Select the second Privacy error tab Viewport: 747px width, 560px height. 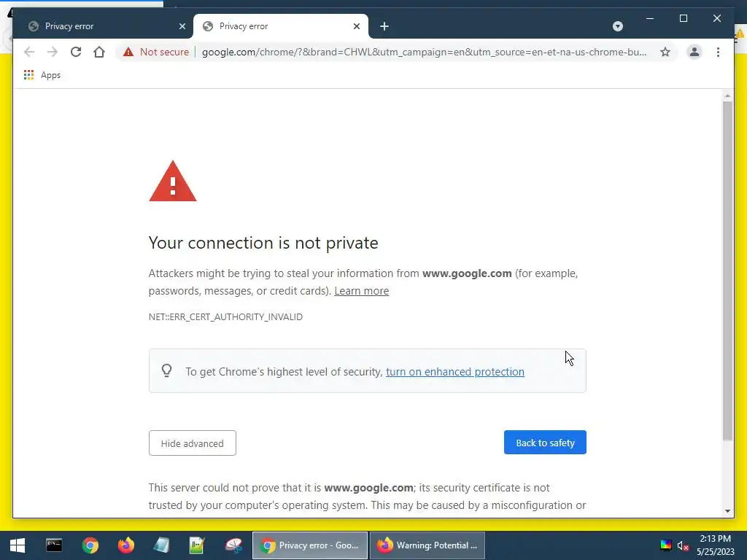tap(281, 26)
